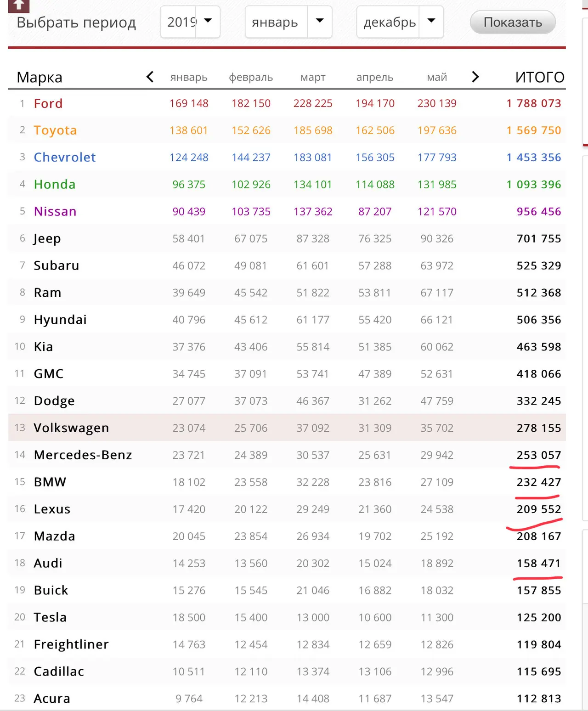The width and height of the screenshot is (588, 711).
Task: Show previous months with left chevron
Action: pos(150,77)
